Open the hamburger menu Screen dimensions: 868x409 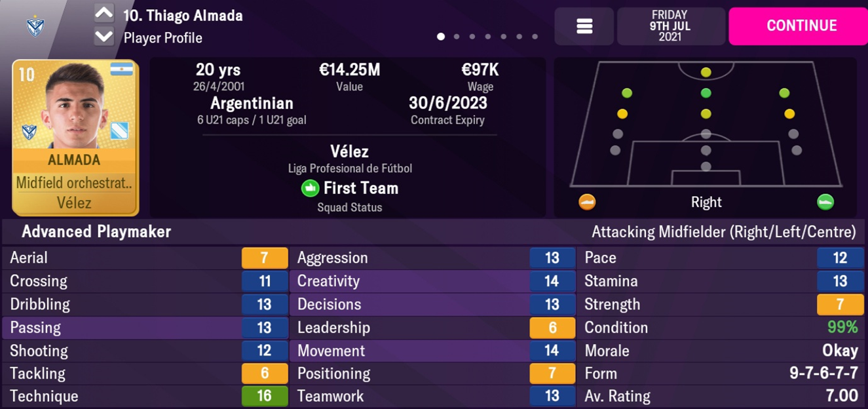(584, 26)
